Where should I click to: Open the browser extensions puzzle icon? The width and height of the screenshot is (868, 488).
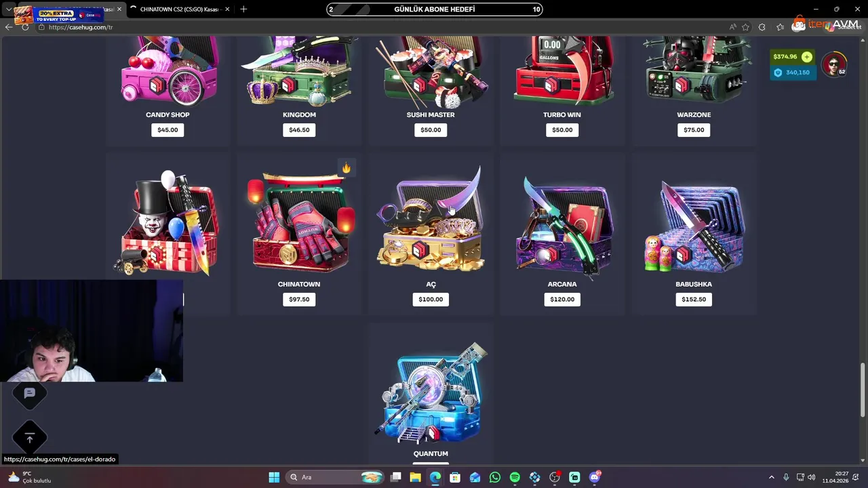(762, 27)
